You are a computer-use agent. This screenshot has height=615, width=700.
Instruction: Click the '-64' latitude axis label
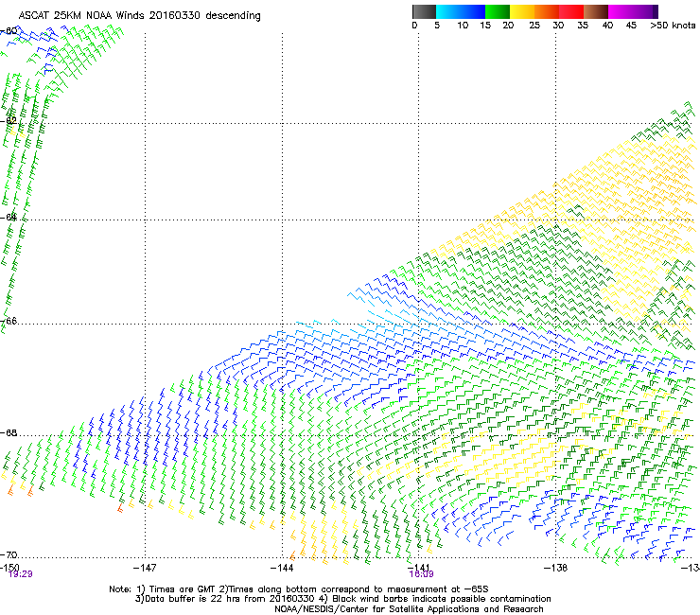(9, 217)
